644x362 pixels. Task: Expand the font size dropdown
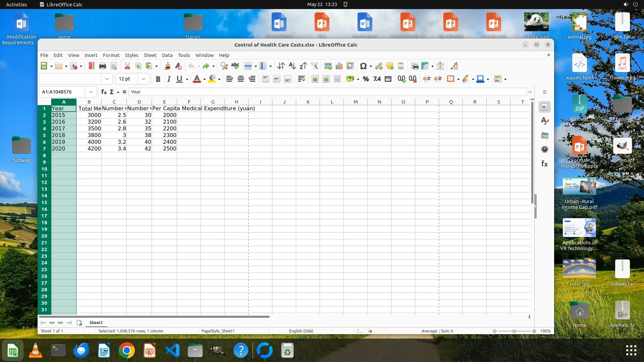click(144, 79)
